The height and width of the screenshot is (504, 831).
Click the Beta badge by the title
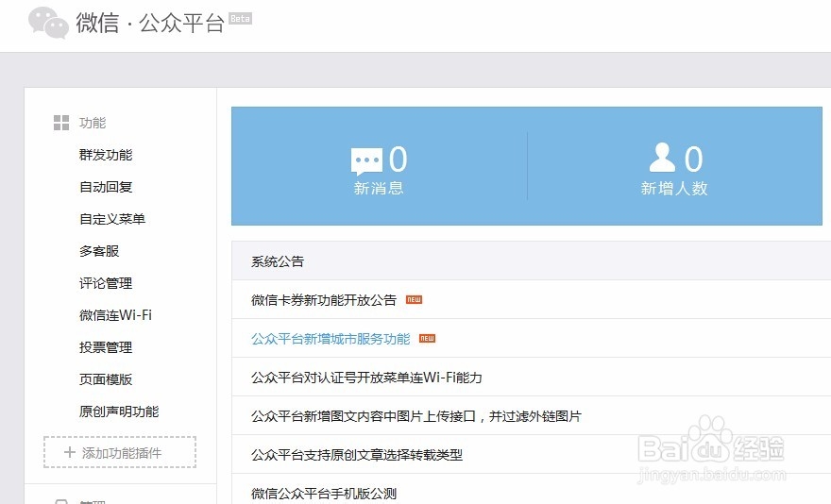tap(240, 19)
